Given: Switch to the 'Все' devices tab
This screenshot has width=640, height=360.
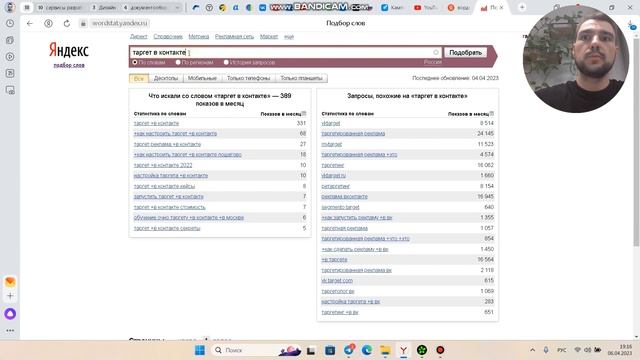Looking at the screenshot, I should [x=139, y=78].
